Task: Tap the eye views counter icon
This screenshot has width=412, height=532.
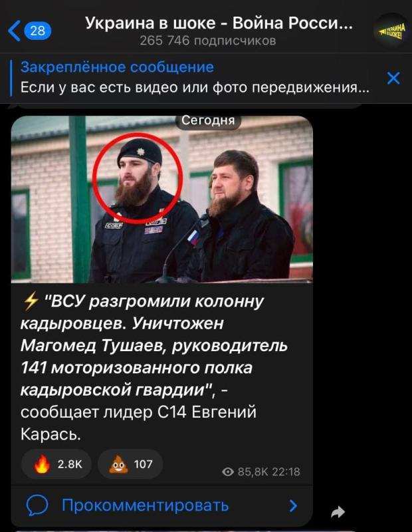Action: 228,471
